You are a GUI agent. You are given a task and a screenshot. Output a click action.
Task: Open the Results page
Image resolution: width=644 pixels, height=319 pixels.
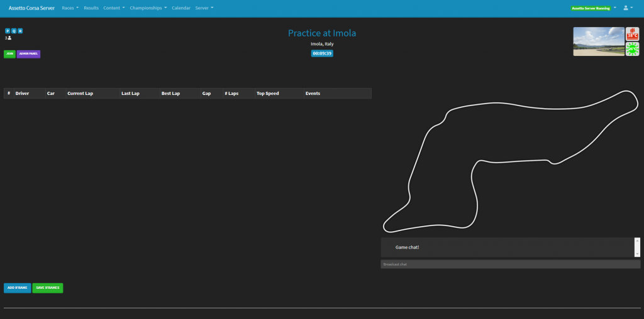click(x=91, y=8)
